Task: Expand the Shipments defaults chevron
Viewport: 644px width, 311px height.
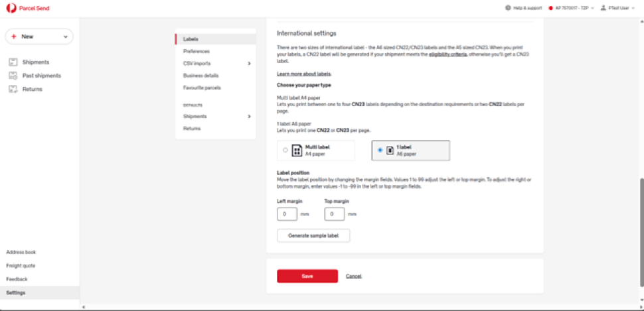Action: click(x=250, y=117)
